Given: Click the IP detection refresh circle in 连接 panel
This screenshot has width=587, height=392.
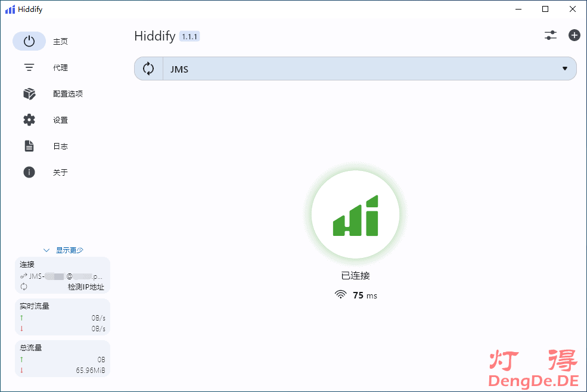Looking at the screenshot, I should (24, 287).
